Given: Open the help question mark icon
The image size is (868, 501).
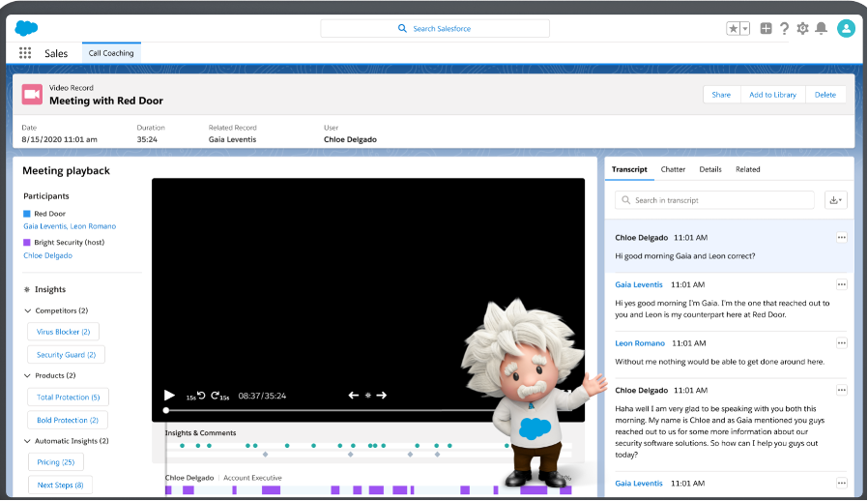Looking at the screenshot, I should click(784, 28).
